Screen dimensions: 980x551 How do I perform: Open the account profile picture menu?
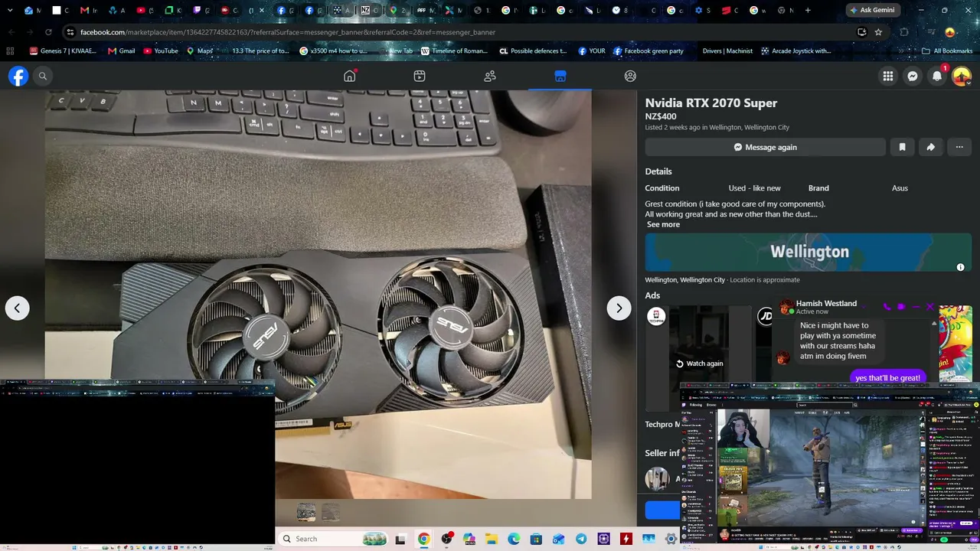tap(962, 76)
